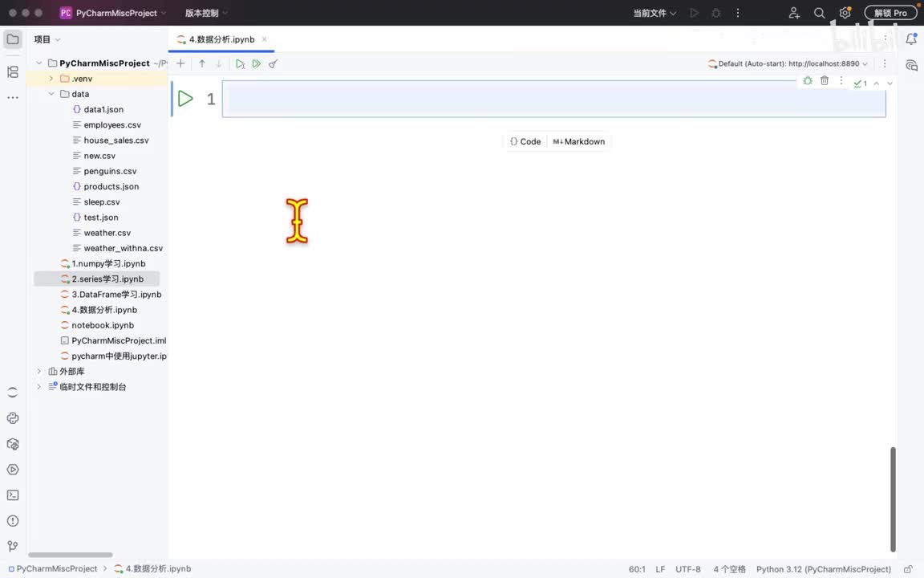The width and height of the screenshot is (924, 578).
Task: Run cell 1 with green play button
Action: [185, 99]
